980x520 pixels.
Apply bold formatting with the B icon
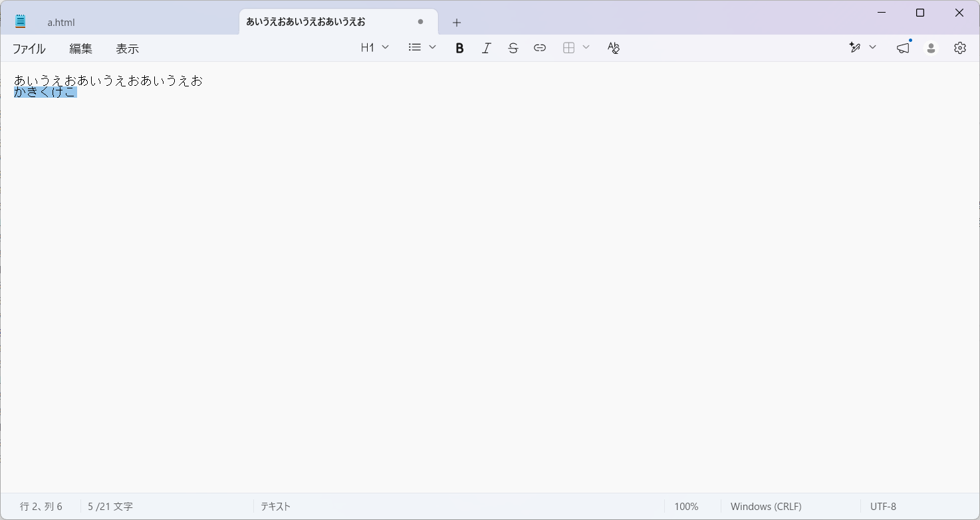click(x=459, y=48)
